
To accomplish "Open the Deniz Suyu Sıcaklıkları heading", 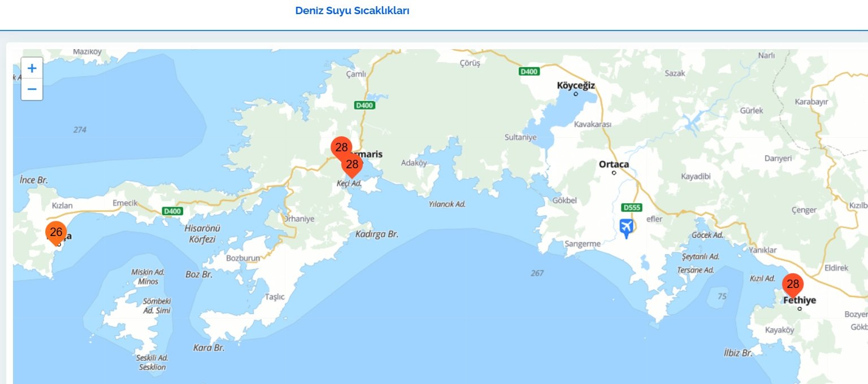I will coord(352,11).
